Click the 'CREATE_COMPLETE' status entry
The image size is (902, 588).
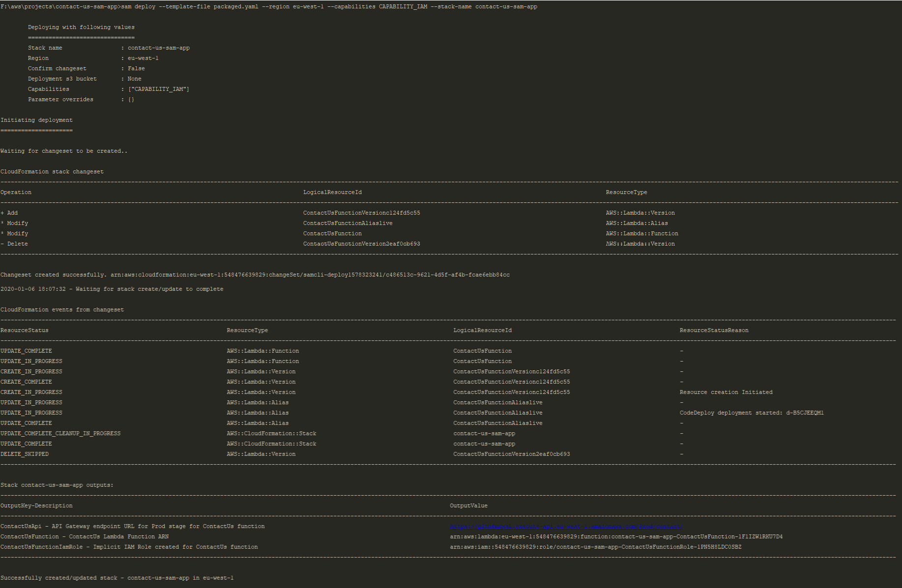coord(26,382)
